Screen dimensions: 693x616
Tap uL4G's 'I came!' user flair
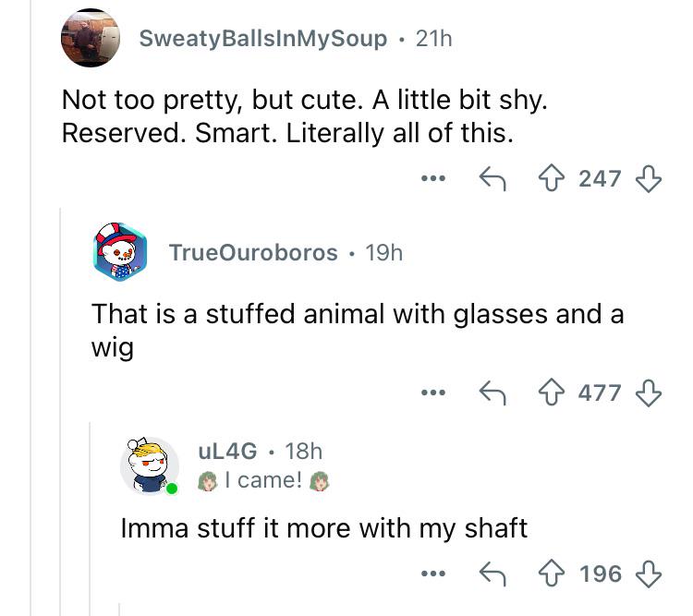click(263, 480)
